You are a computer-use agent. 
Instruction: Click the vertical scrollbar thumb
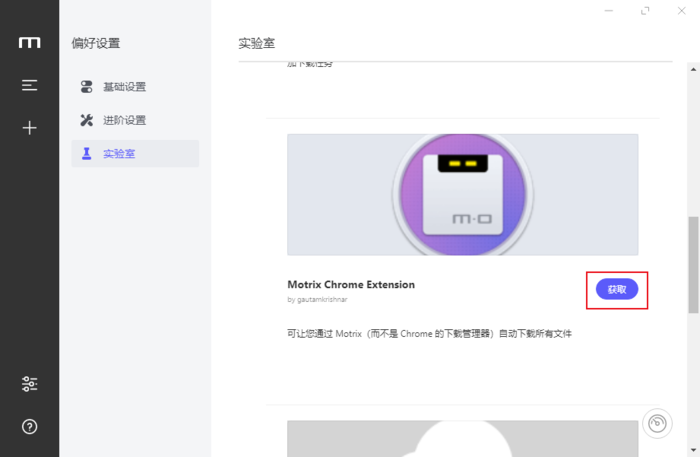[694, 265]
